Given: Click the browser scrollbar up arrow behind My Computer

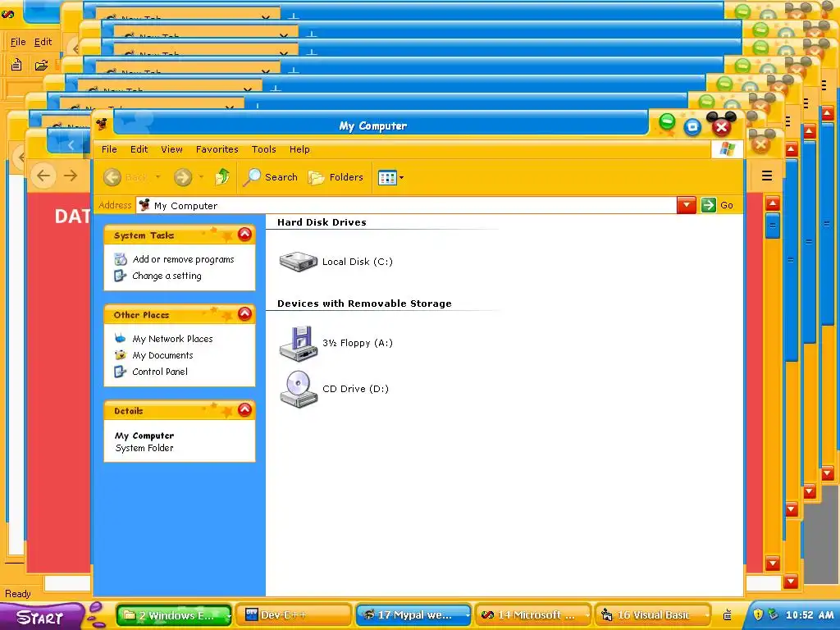Looking at the screenshot, I should [x=773, y=203].
